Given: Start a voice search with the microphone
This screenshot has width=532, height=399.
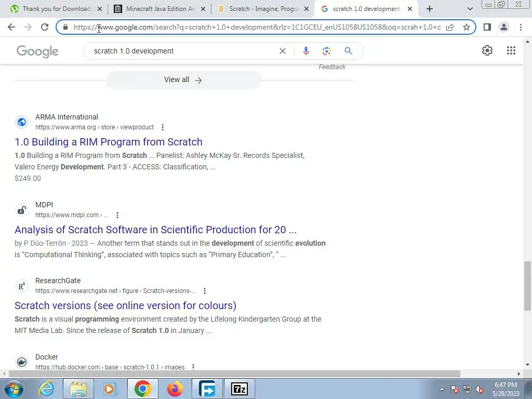Looking at the screenshot, I should coord(305,51).
